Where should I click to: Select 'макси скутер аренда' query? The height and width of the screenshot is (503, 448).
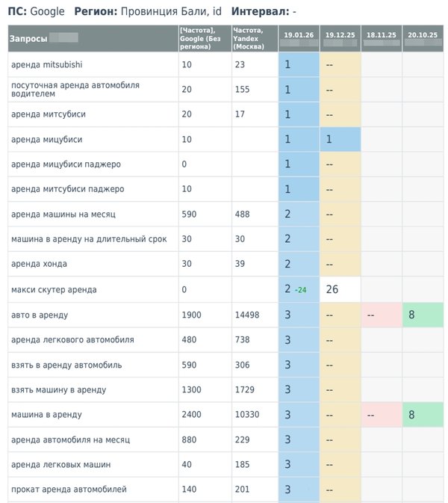point(54,289)
